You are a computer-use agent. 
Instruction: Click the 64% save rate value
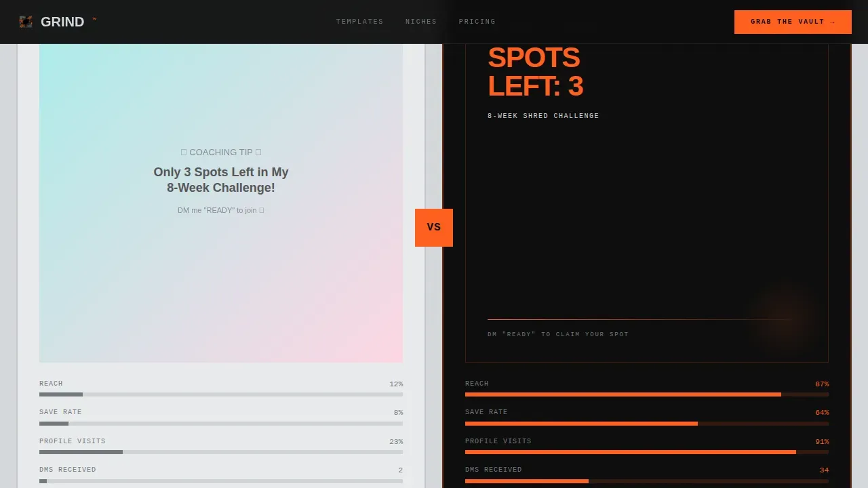click(x=822, y=413)
